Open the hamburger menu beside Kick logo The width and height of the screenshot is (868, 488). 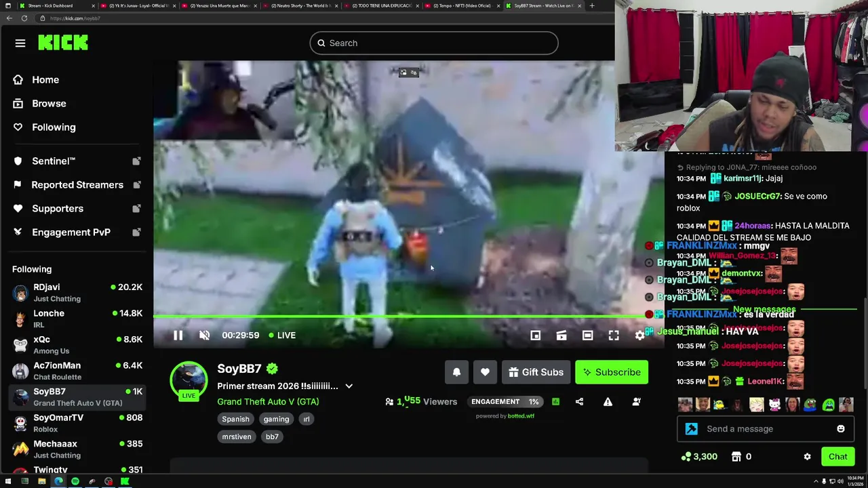click(x=20, y=43)
